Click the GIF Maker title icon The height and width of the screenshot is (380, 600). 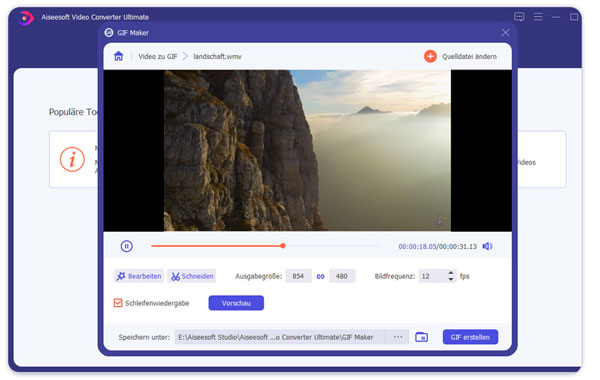[109, 33]
